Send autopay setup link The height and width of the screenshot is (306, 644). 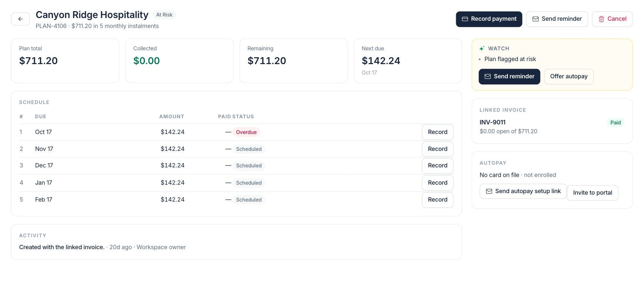pos(523,191)
